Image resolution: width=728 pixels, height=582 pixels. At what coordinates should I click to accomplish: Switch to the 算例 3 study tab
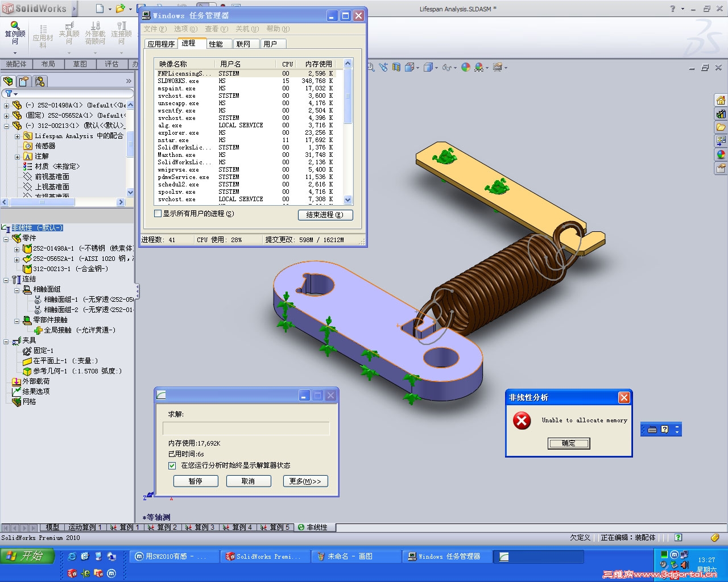200,527
